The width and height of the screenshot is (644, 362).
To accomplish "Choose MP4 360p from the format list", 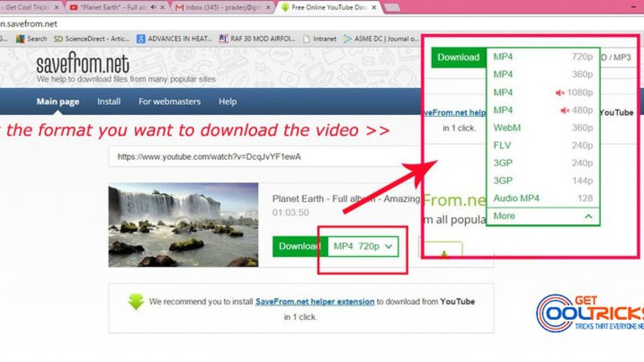I will (x=543, y=74).
